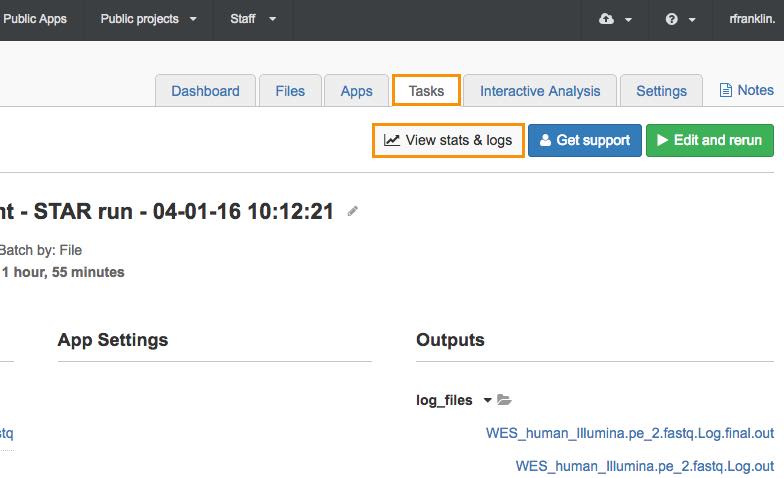Click the Batch by: File text
This screenshot has height=478, width=784.
(40, 250)
